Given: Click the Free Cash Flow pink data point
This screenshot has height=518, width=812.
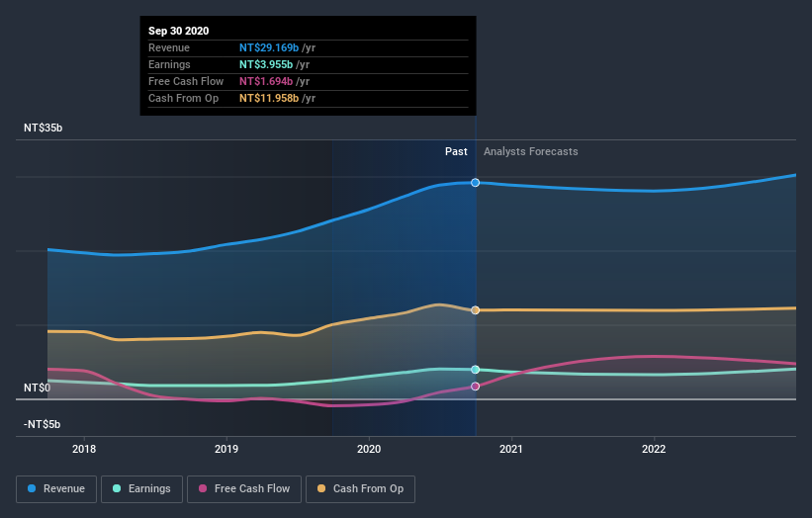Looking at the screenshot, I should click(476, 387).
